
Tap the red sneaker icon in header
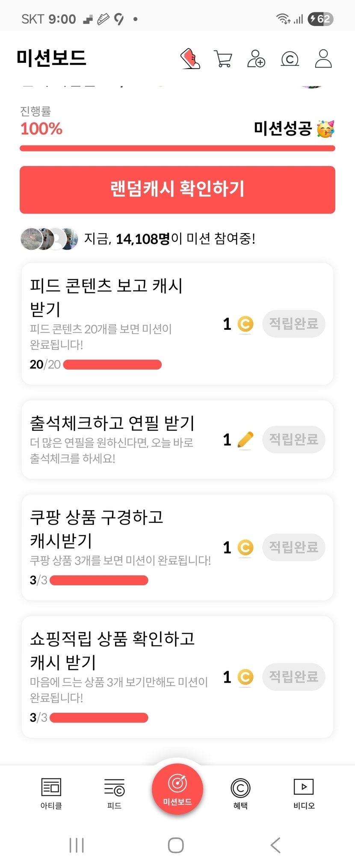pos(190,59)
